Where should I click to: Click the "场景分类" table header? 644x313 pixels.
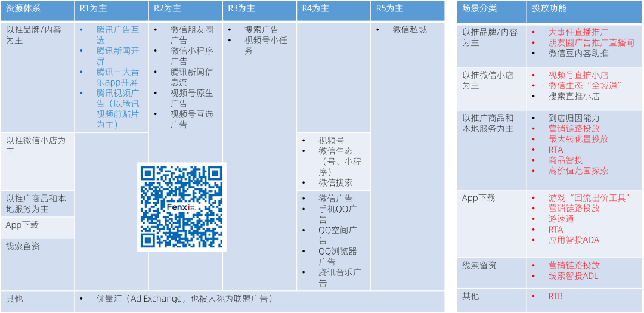click(479, 8)
